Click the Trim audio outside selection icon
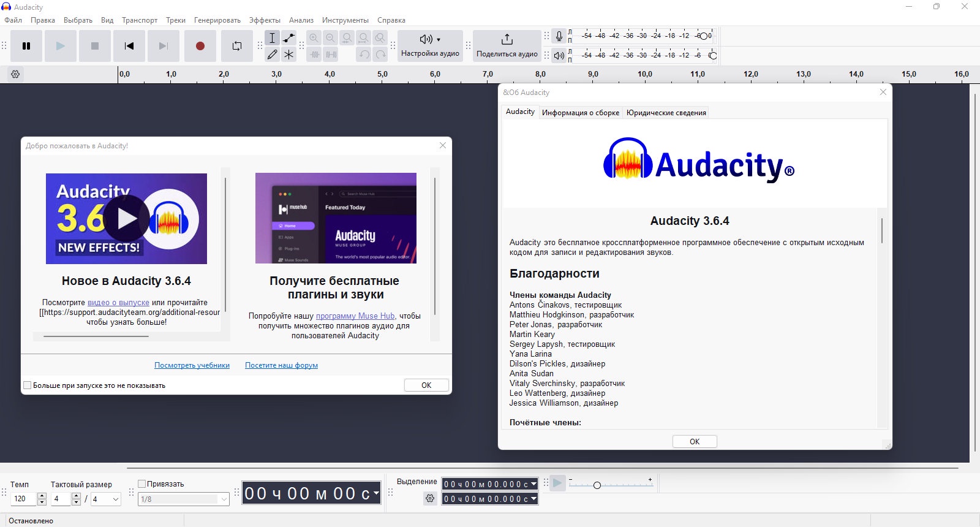This screenshot has width=980, height=527. click(x=314, y=55)
